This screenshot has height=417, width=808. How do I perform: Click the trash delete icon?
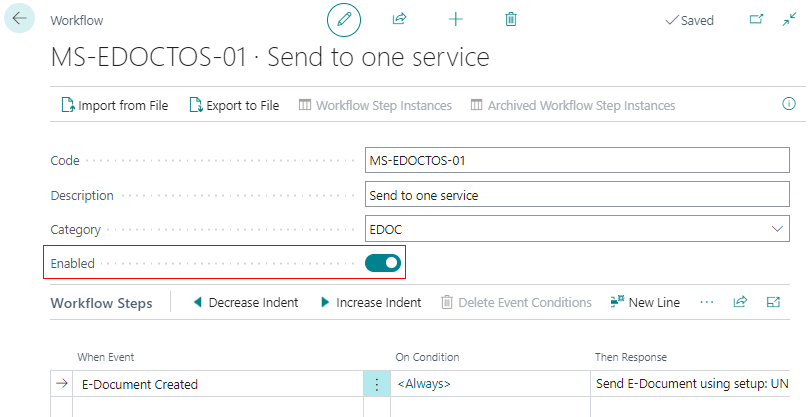pyautogui.click(x=511, y=19)
